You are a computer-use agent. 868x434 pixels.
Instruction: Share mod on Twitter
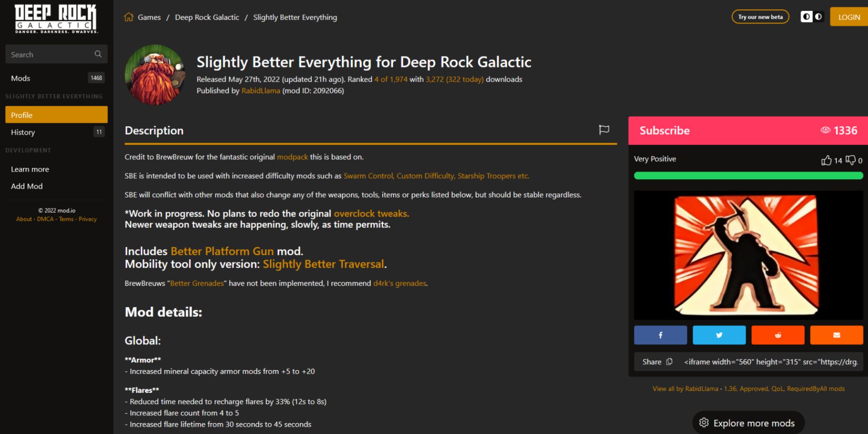(719, 335)
